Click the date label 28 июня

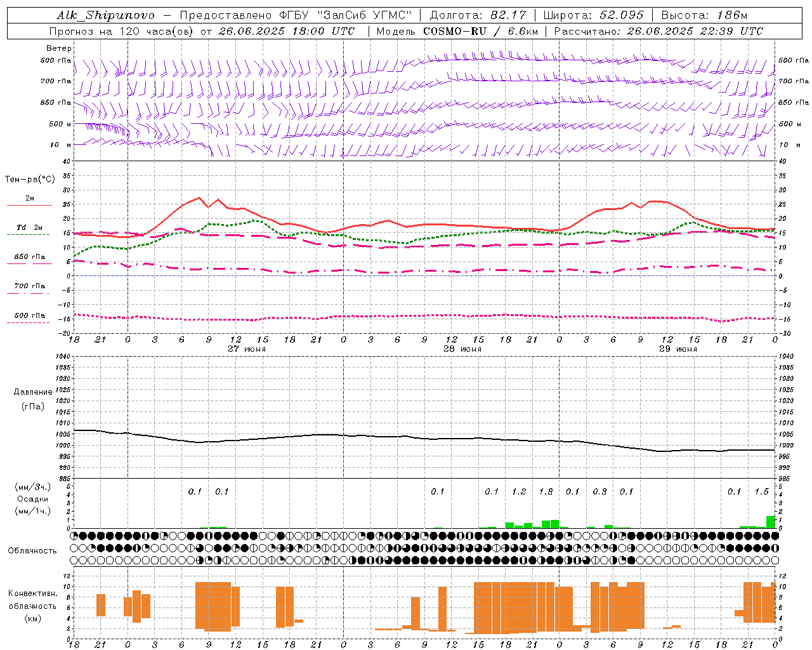[462, 349]
